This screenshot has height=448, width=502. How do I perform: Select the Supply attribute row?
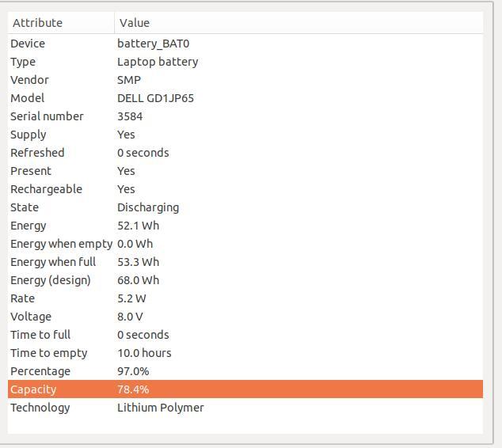pyautogui.click(x=245, y=135)
